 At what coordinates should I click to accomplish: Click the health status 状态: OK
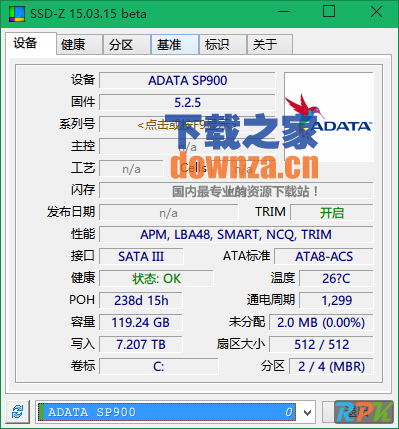click(x=156, y=278)
